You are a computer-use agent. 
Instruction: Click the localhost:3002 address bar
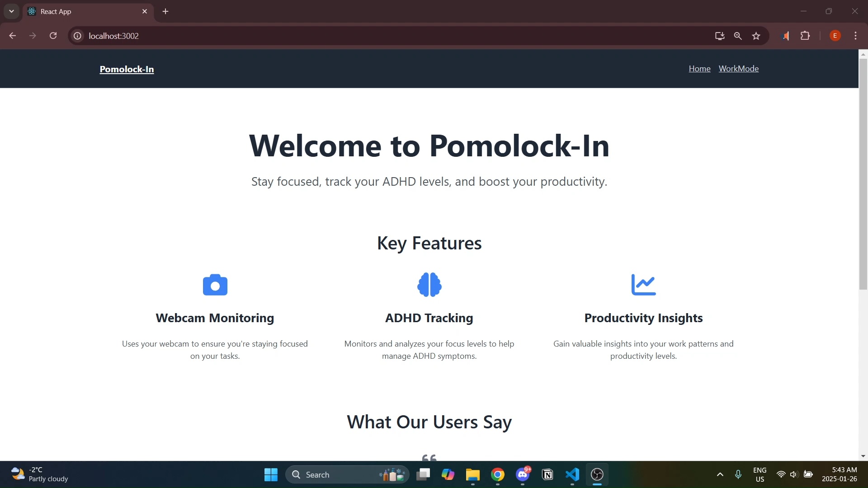coord(362,36)
